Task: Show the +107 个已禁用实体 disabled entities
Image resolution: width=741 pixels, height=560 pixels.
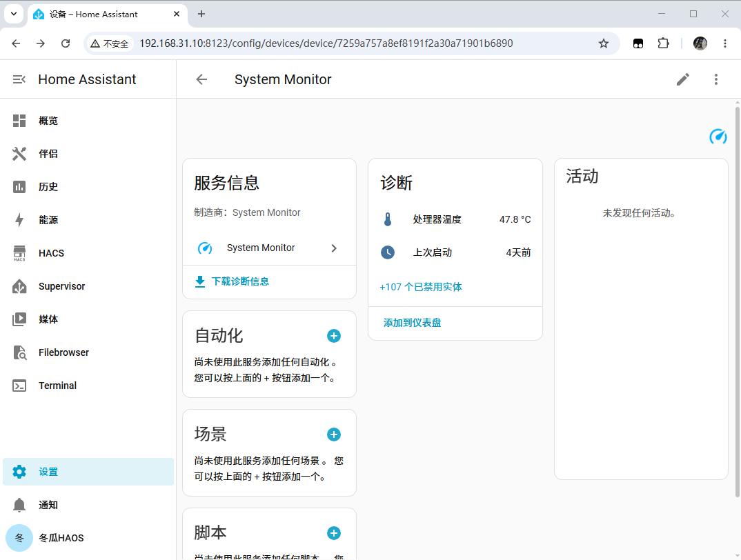Action: click(421, 287)
